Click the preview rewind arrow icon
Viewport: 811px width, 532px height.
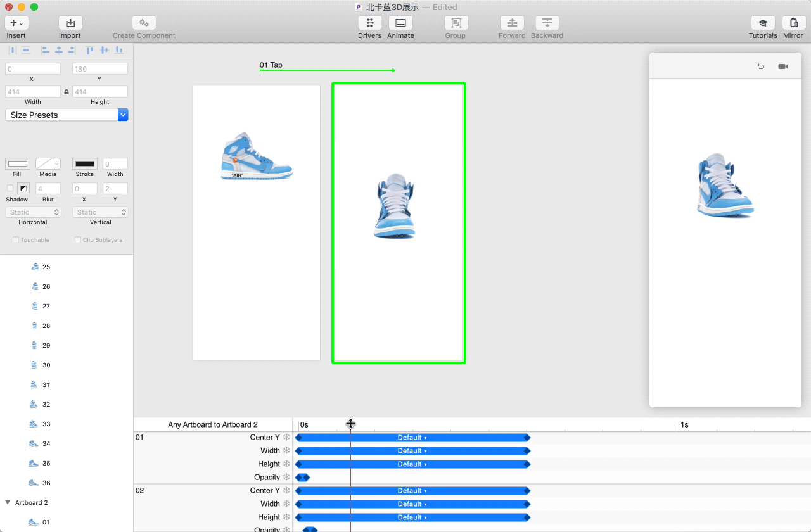[x=761, y=66]
